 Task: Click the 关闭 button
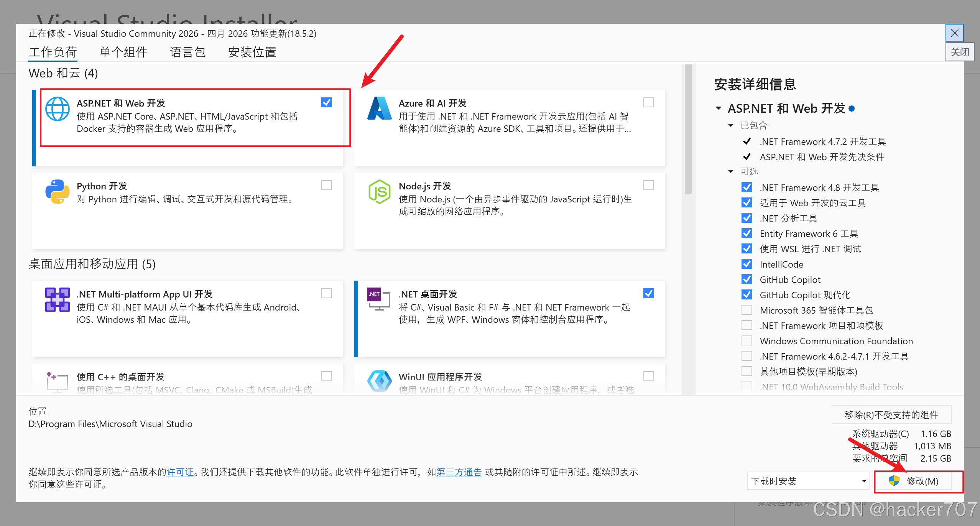coord(960,52)
